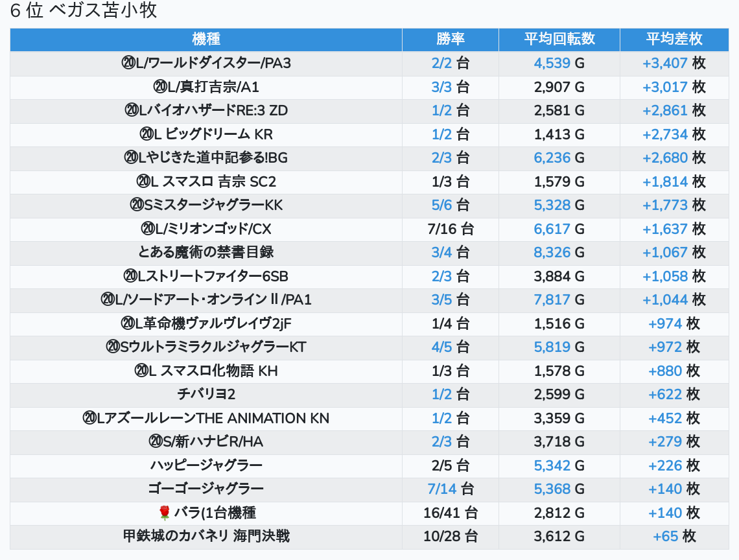739x560 pixels.
Task: Click average spins value 7,817 G
Action: coord(559,300)
